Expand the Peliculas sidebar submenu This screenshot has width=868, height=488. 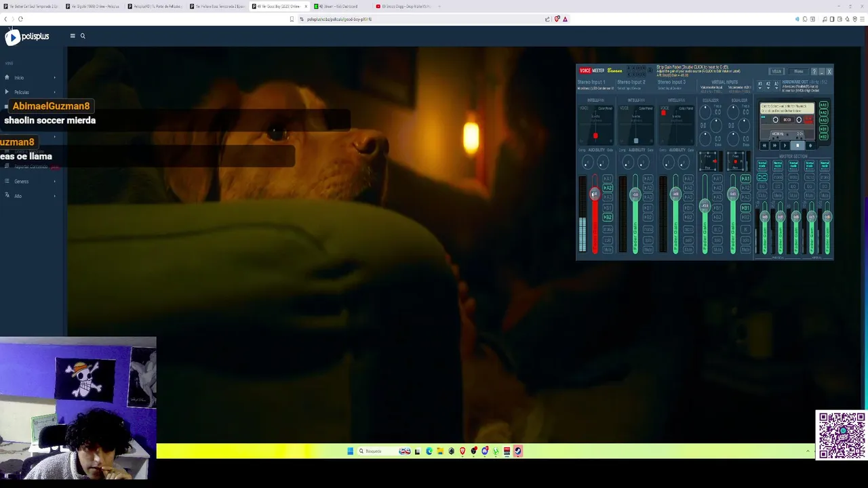coord(54,92)
